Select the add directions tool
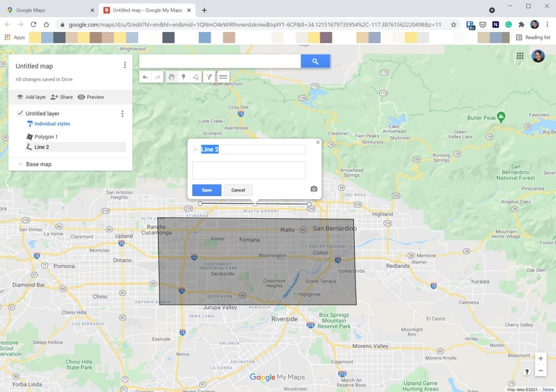 tap(209, 77)
